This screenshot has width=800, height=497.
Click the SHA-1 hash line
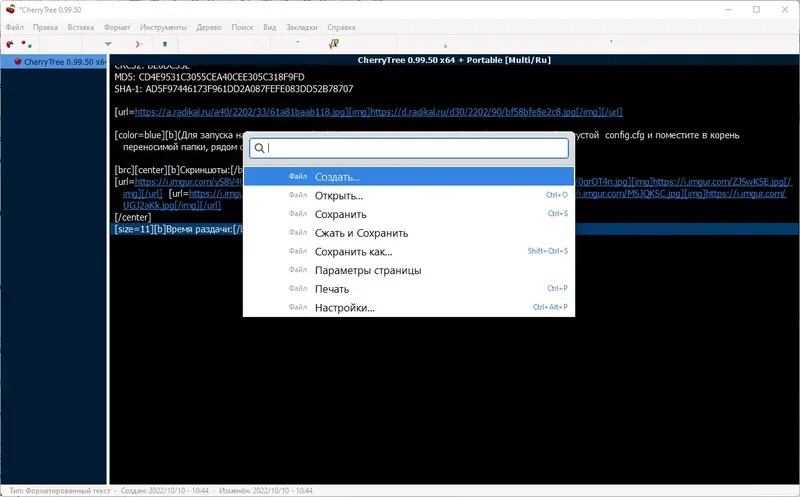pyautogui.click(x=234, y=89)
